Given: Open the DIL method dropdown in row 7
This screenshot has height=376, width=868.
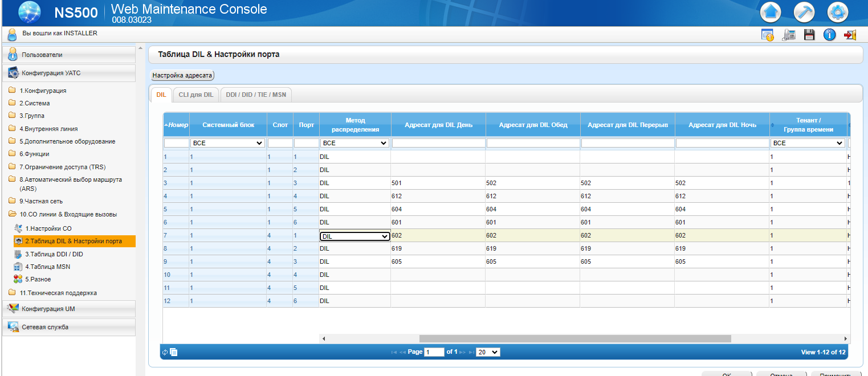Looking at the screenshot, I should coord(354,236).
